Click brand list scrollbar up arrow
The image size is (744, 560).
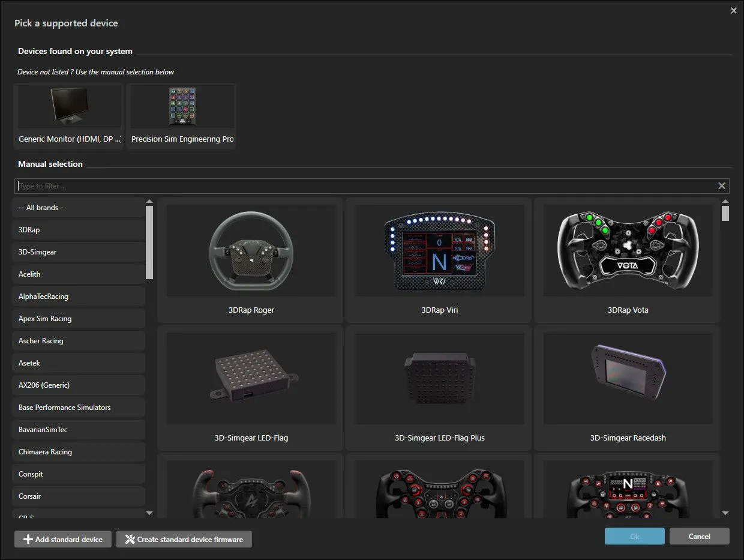pos(149,202)
